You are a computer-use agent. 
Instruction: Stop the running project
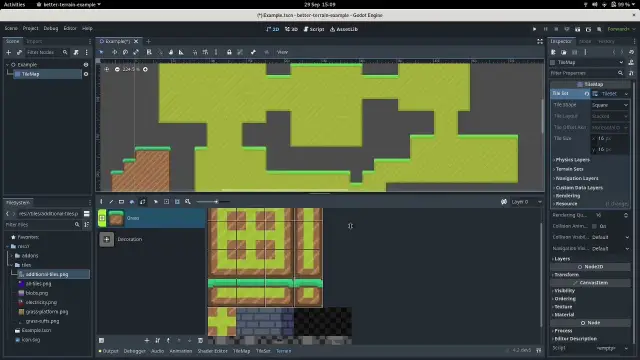(556, 29)
